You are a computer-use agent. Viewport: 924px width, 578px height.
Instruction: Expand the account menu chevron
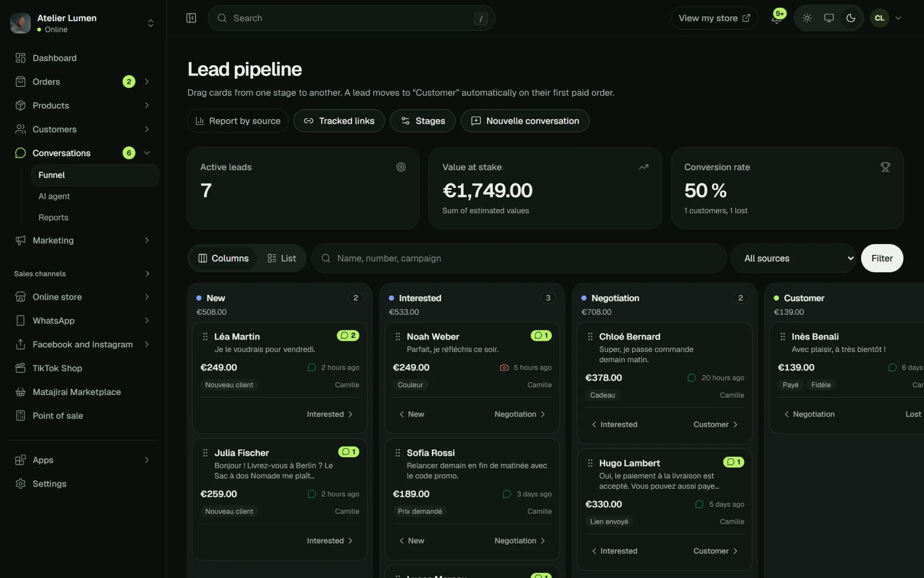[x=898, y=18]
